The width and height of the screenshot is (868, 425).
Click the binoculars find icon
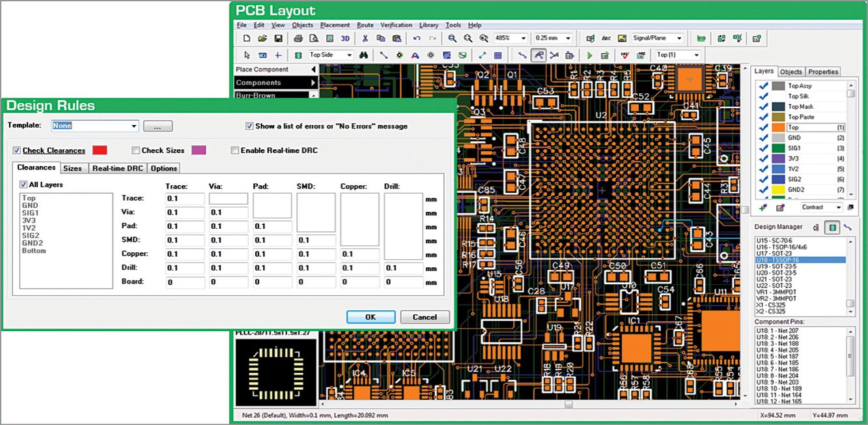364,55
